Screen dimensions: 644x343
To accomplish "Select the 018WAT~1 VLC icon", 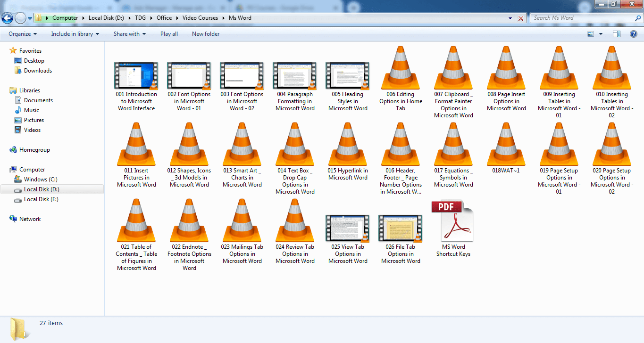I will click(506, 144).
